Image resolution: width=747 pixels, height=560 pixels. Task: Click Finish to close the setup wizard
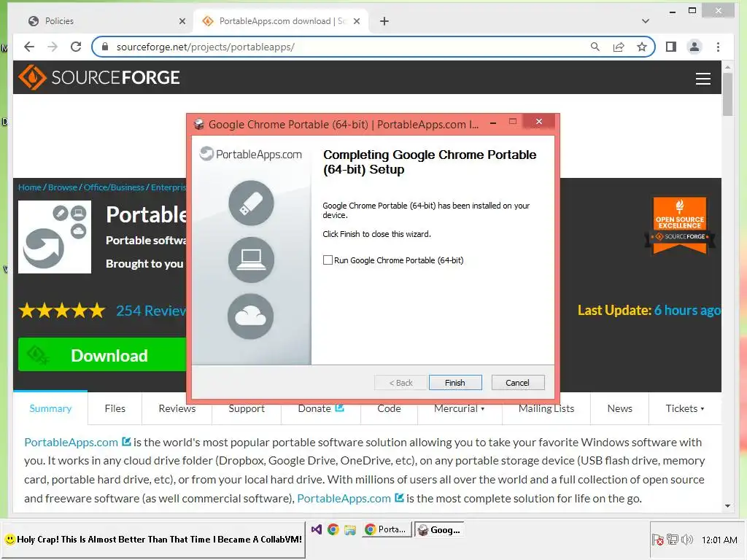[x=455, y=382]
